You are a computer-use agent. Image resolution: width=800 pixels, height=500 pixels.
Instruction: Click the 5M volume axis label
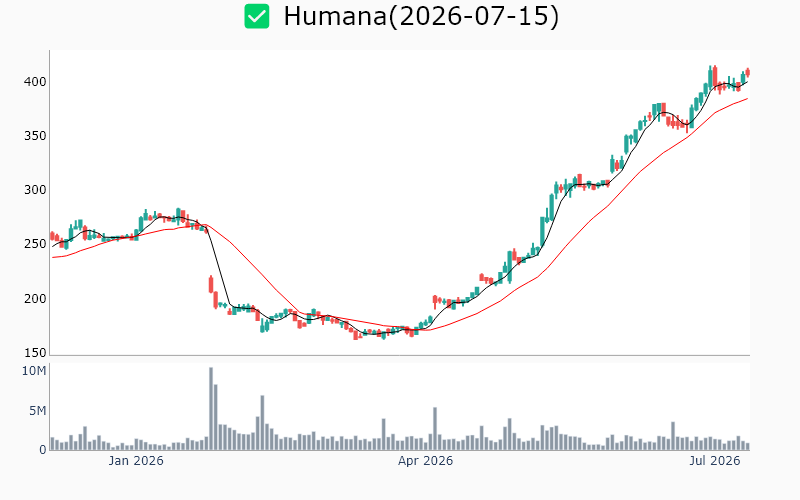[37, 411]
